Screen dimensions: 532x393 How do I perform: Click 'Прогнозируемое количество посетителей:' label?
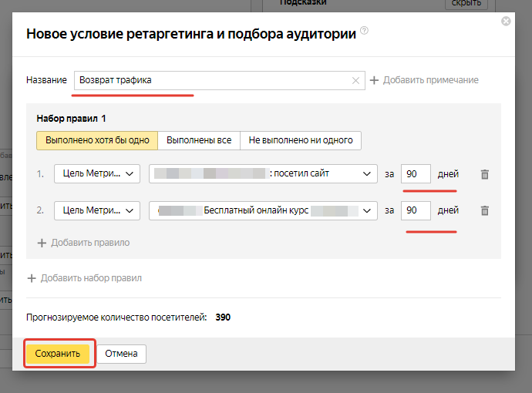pyautogui.click(x=116, y=317)
